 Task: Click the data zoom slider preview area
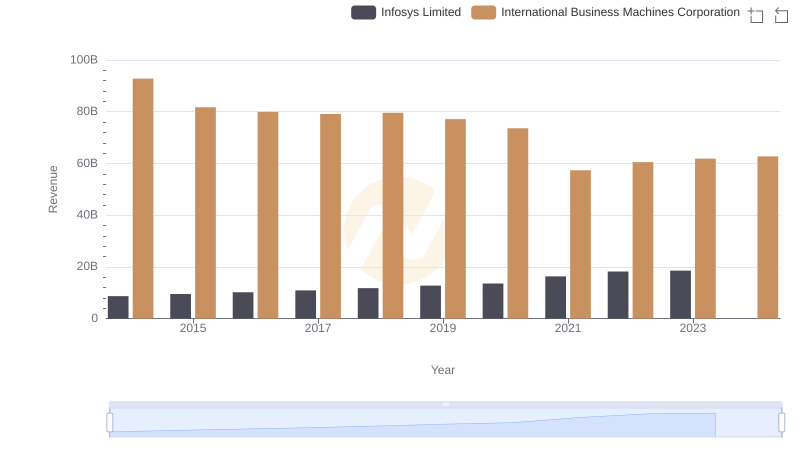[x=445, y=423]
